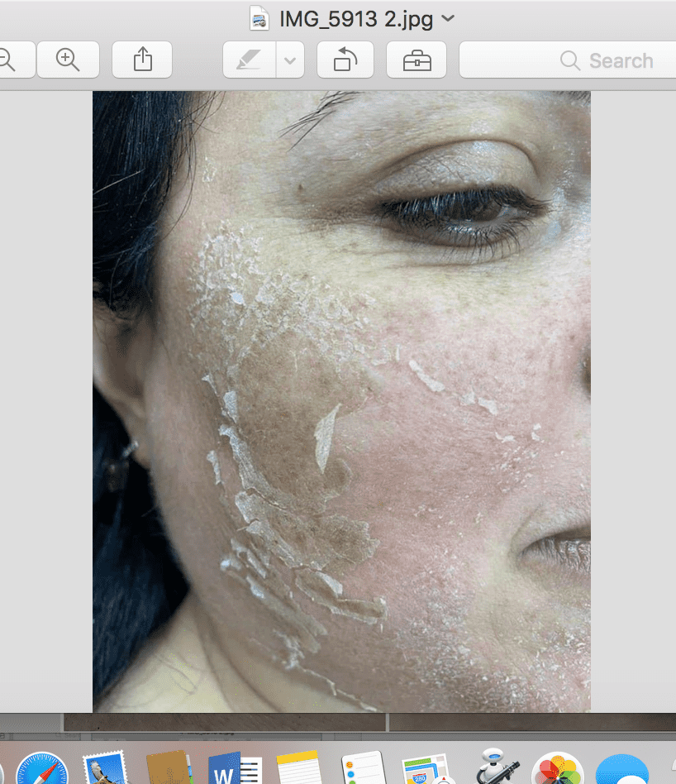Click the JPEG document icon in title bar

(259, 18)
